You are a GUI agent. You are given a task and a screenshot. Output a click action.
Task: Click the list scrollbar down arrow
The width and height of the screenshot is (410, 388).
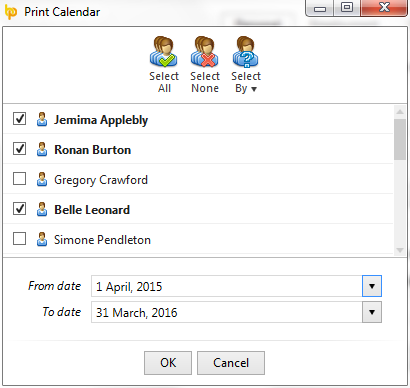400,250
